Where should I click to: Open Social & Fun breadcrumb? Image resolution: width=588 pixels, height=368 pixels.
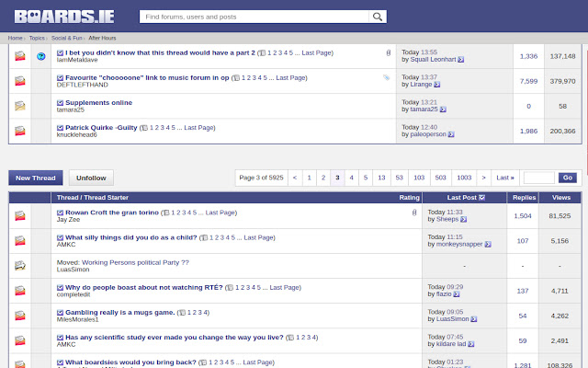67,38
